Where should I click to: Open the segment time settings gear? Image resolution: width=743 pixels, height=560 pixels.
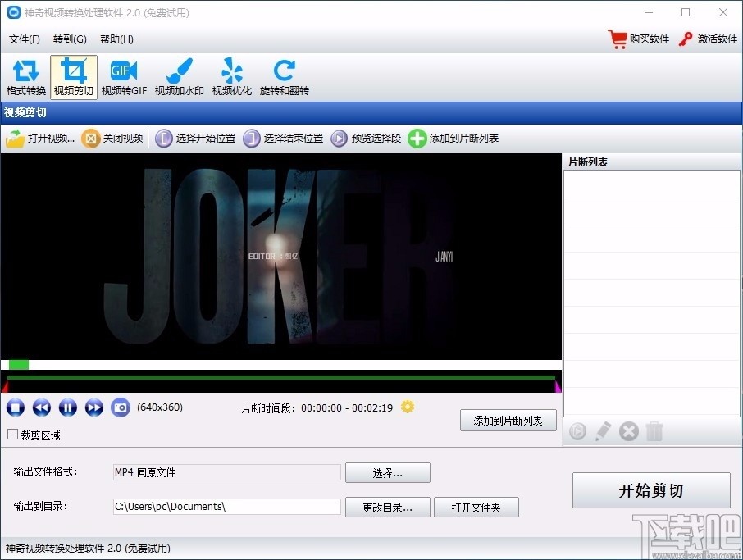408,407
